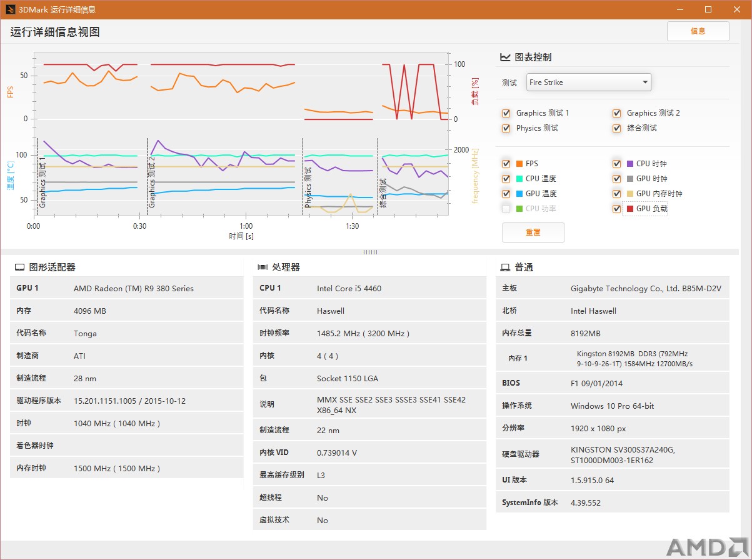Click the 0.739014 V core VID value

[337, 452]
